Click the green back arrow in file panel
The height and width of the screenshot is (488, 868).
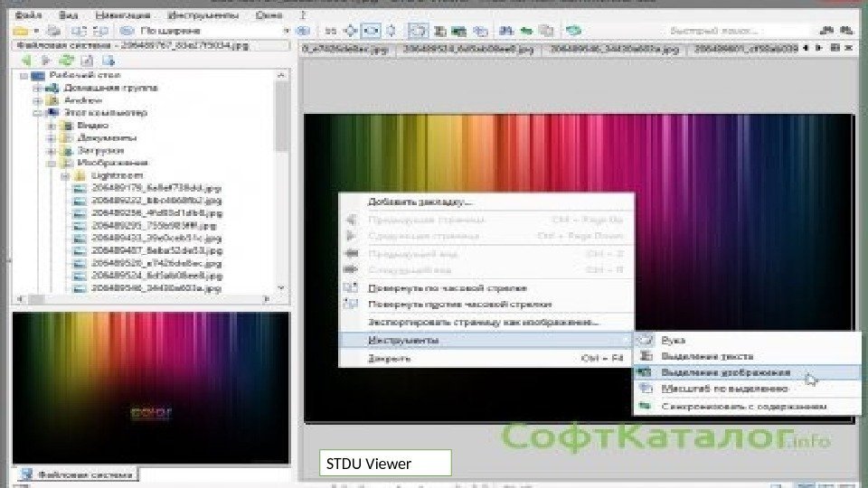point(26,61)
